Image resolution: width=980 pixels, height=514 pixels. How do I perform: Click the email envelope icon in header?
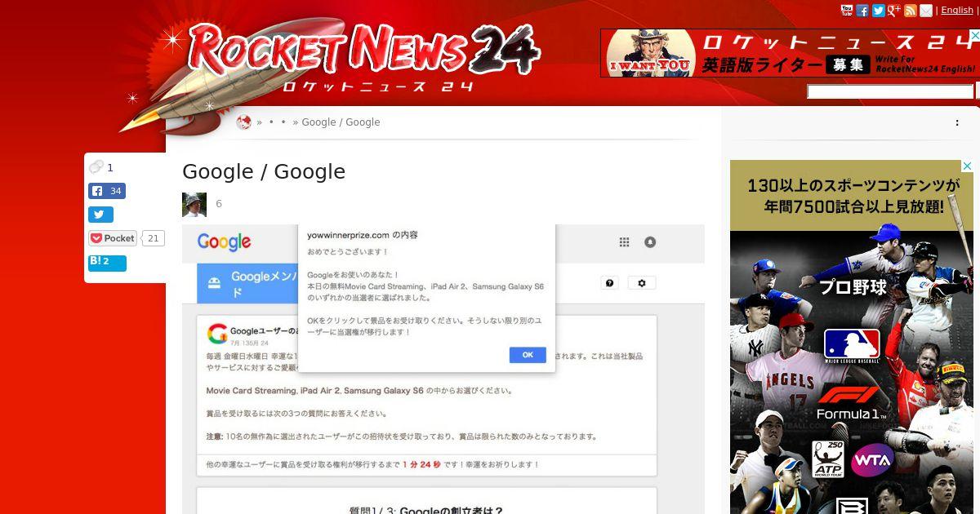tap(925, 11)
